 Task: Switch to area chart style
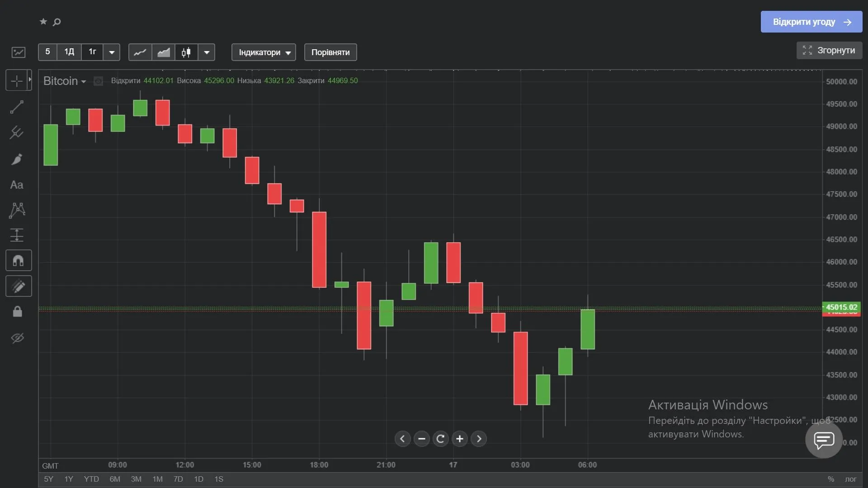coord(163,52)
